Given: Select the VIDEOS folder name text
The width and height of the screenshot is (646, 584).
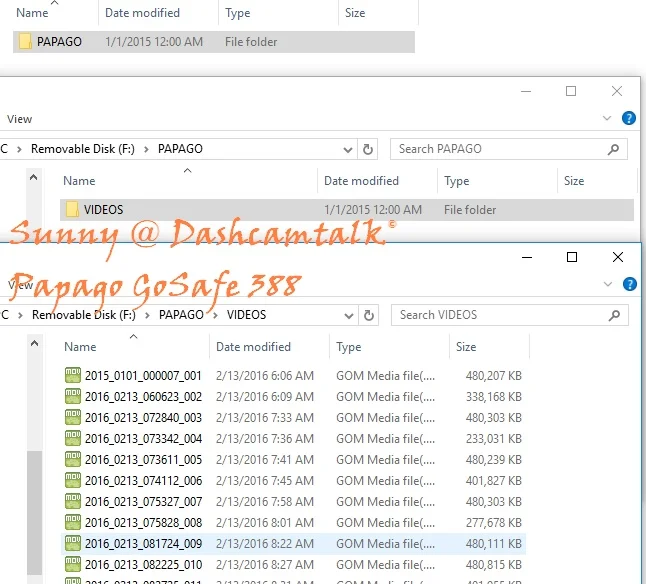Looking at the screenshot, I should (103, 210).
